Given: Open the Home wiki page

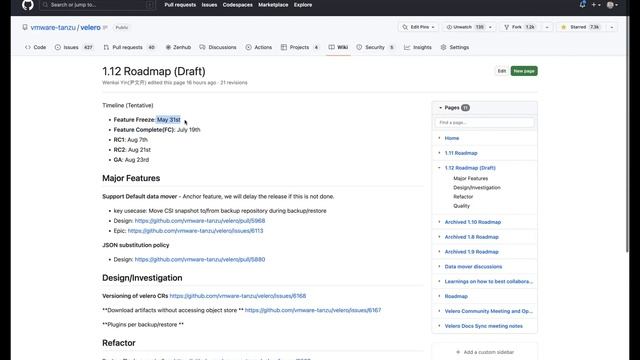Looking at the screenshot, I should (452, 138).
